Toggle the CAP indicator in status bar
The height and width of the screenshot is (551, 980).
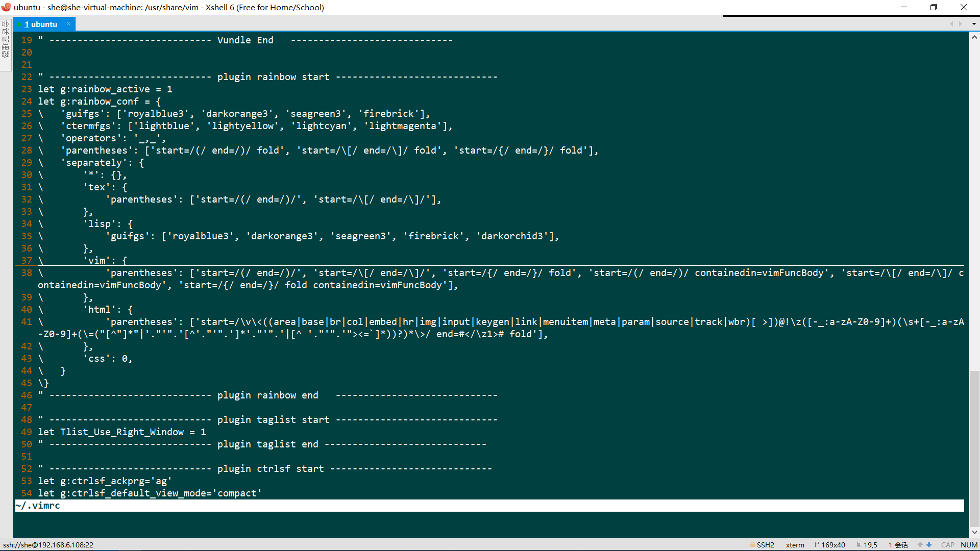coord(947,545)
